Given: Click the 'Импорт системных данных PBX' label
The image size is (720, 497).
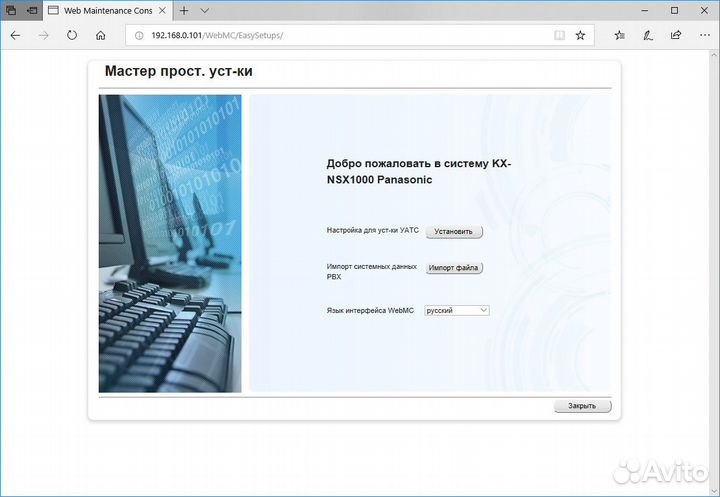Looking at the screenshot, I should (371, 271).
